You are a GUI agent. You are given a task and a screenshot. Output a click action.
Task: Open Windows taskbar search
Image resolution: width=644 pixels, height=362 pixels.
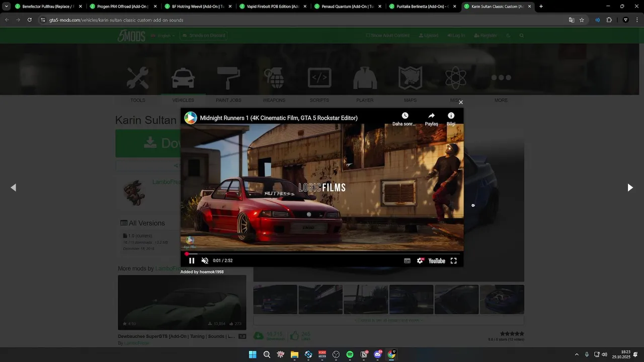coord(267,354)
